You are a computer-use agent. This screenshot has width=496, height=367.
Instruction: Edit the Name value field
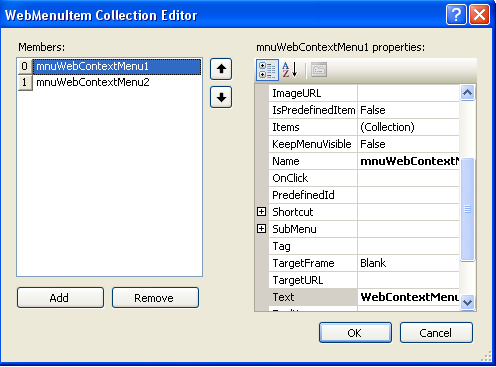click(409, 161)
